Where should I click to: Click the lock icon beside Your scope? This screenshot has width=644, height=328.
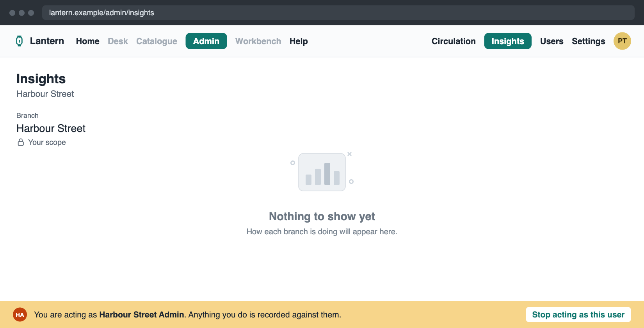coord(21,142)
